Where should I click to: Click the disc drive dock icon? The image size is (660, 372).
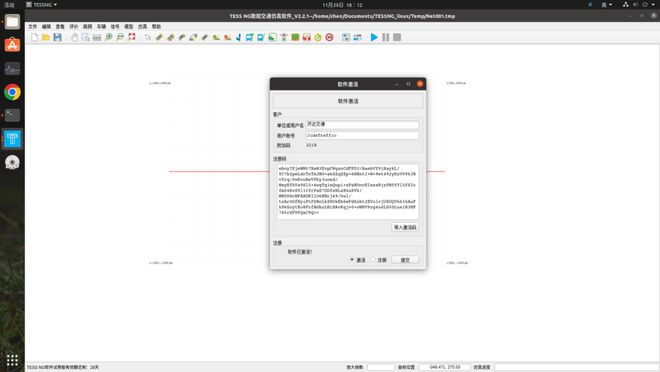[12, 162]
